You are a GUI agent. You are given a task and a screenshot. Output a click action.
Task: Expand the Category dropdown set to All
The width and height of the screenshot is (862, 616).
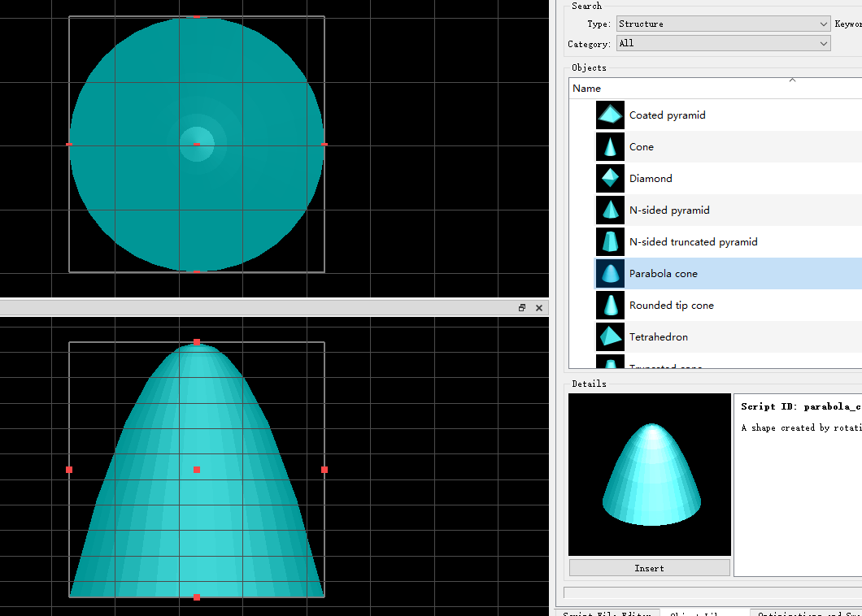click(723, 44)
